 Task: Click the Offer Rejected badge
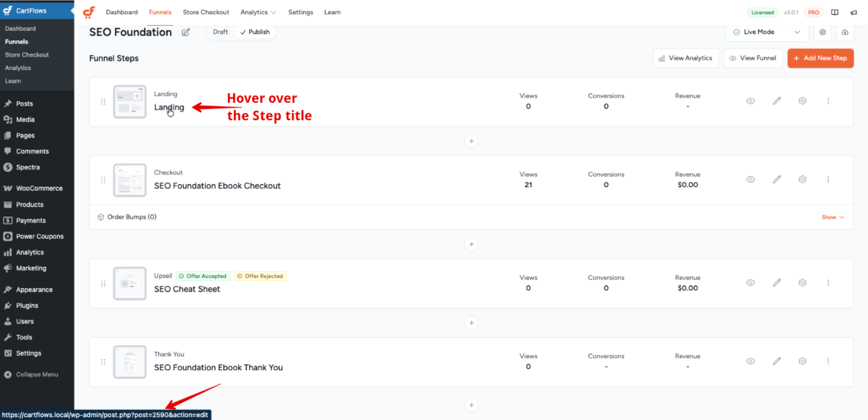(x=260, y=276)
